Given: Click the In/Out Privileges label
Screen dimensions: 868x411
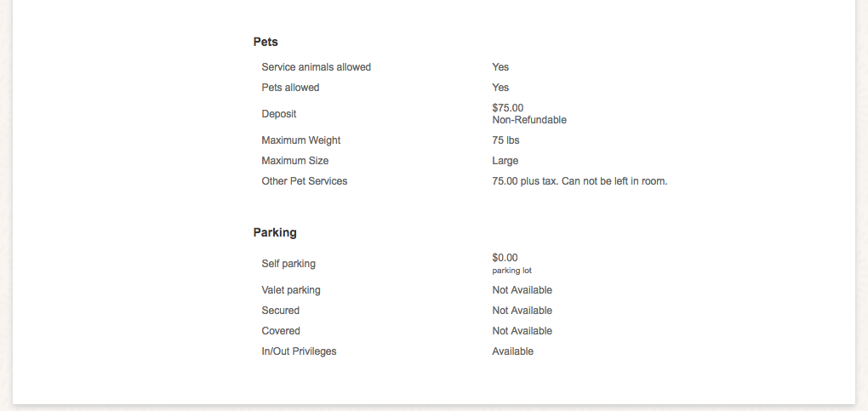Looking at the screenshot, I should click(x=299, y=351).
